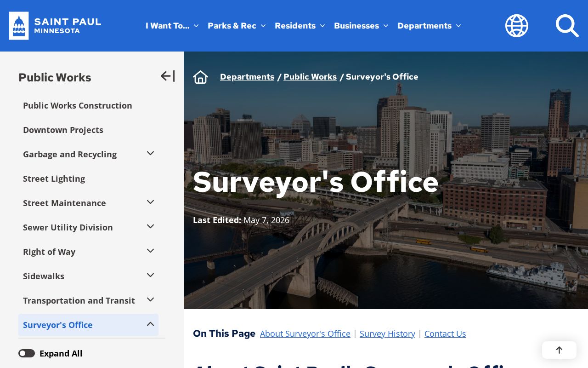
Task: Expand the Right of Way submenu
Action: [x=150, y=251]
